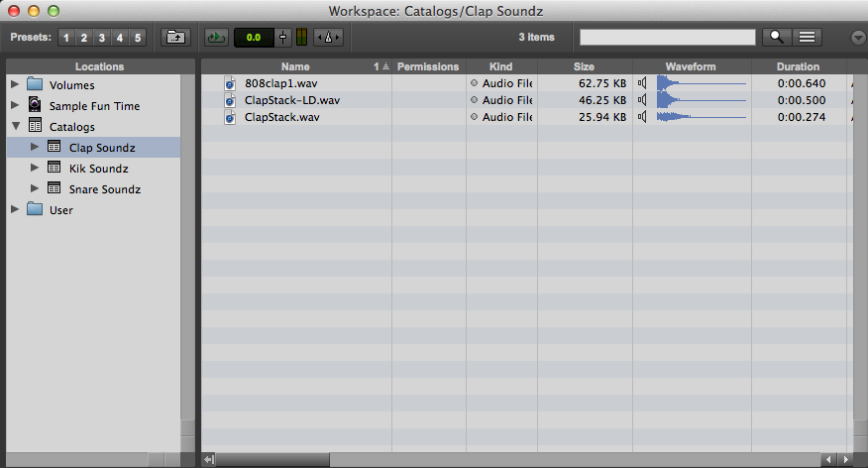Image resolution: width=868 pixels, height=468 pixels.
Task: Click the 808clap1.wav waveform
Action: click(702, 83)
